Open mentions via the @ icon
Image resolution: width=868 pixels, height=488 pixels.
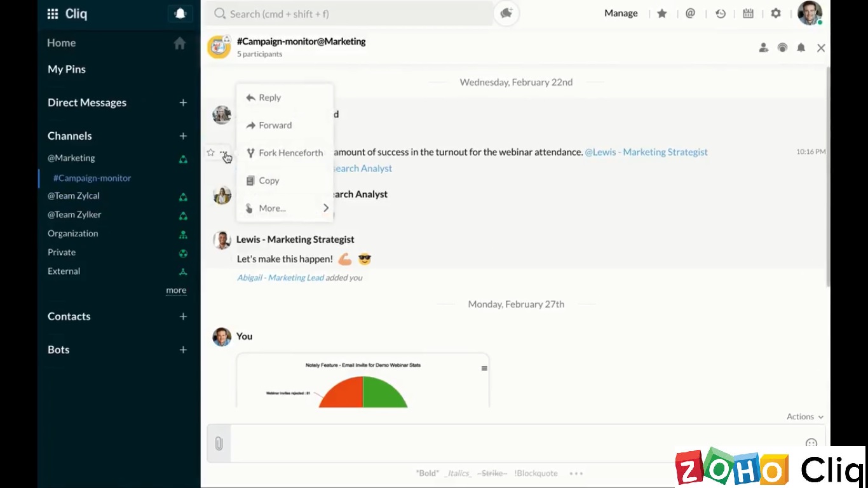690,13
